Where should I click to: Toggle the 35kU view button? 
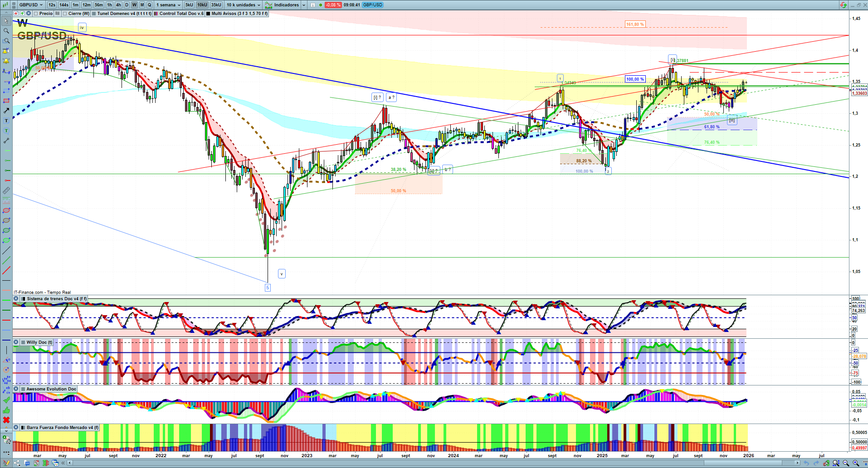216,5
